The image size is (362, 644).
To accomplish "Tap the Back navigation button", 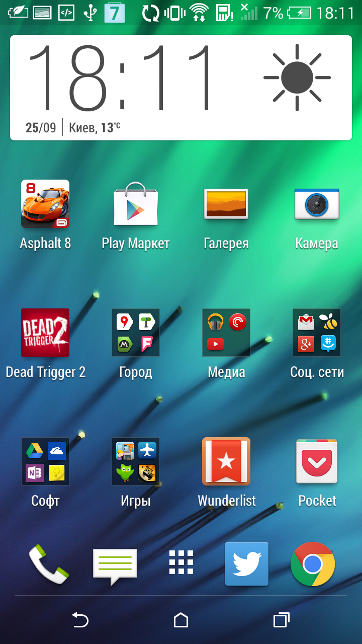I will (80, 620).
